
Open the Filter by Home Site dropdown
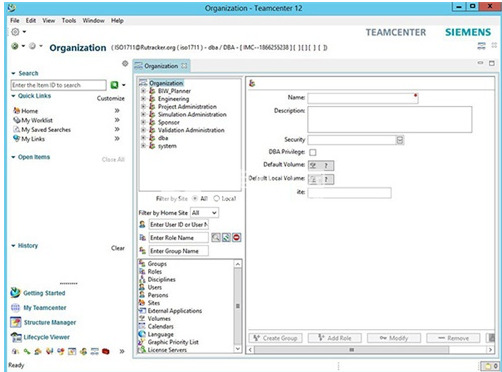coord(204,213)
